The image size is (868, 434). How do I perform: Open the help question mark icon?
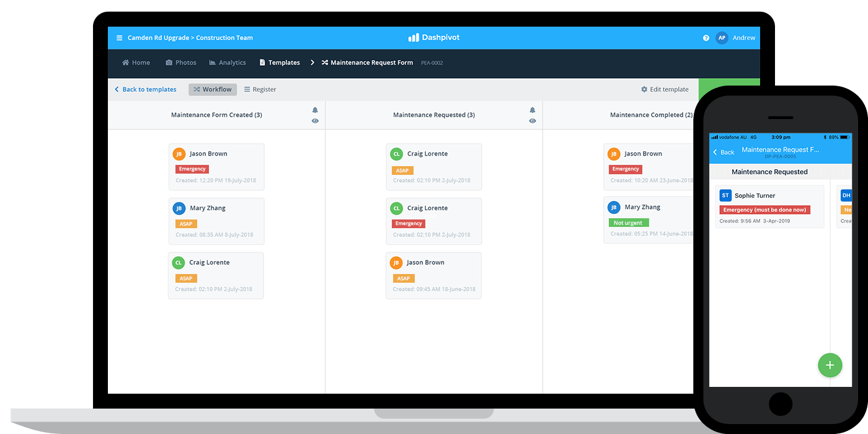(x=706, y=38)
